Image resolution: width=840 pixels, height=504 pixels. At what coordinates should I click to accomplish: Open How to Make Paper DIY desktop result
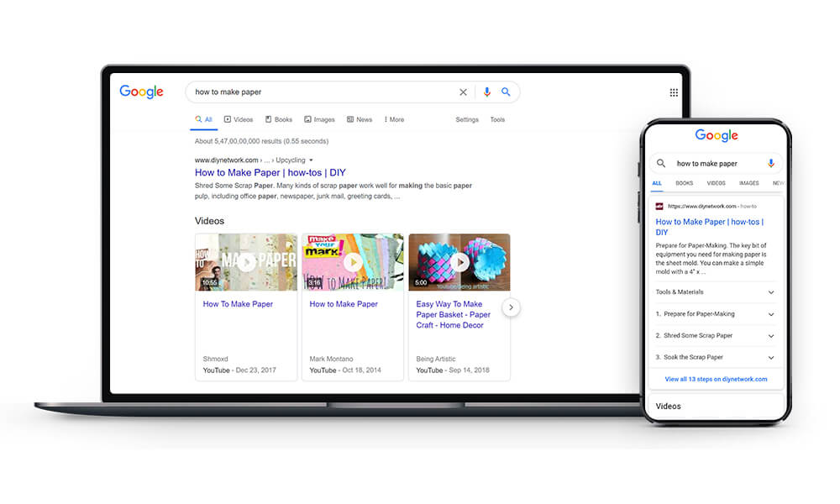pyautogui.click(x=270, y=173)
